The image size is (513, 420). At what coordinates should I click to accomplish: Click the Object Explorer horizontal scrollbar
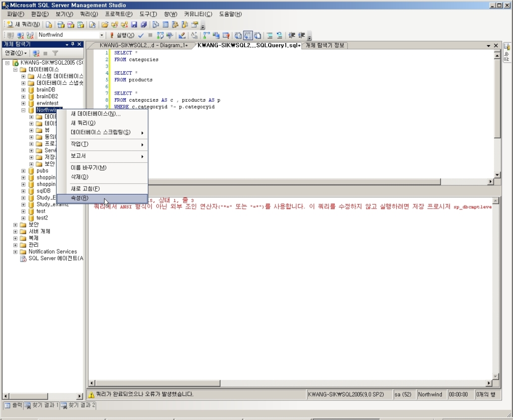(43, 396)
